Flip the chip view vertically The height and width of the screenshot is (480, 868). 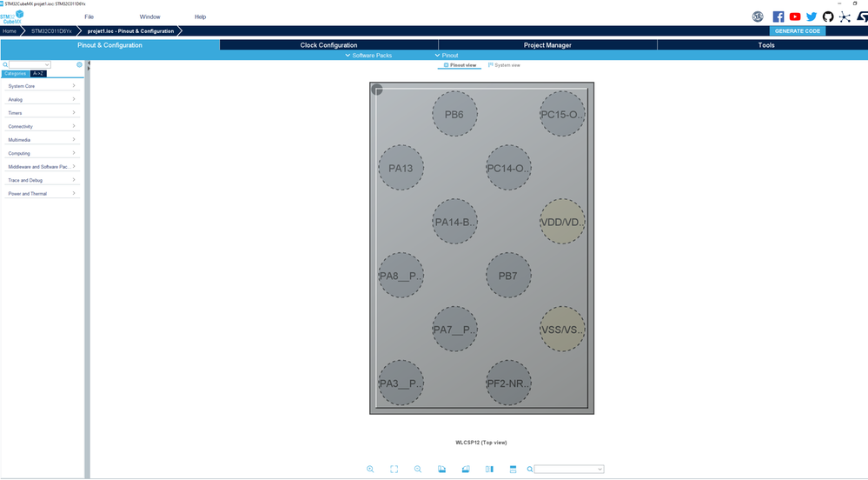[x=514, y=469]
